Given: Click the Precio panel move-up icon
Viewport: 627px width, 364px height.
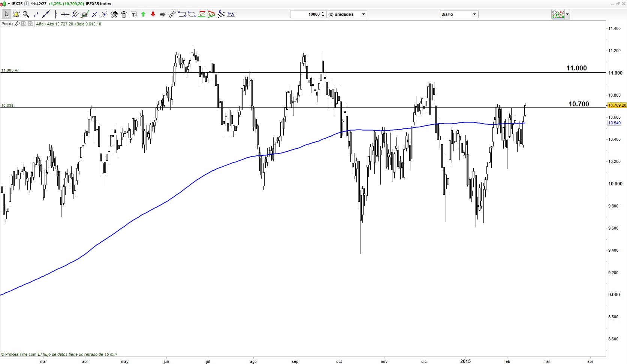Looking at the screenshot, I should pyautogui.click(x=30, y=24).
